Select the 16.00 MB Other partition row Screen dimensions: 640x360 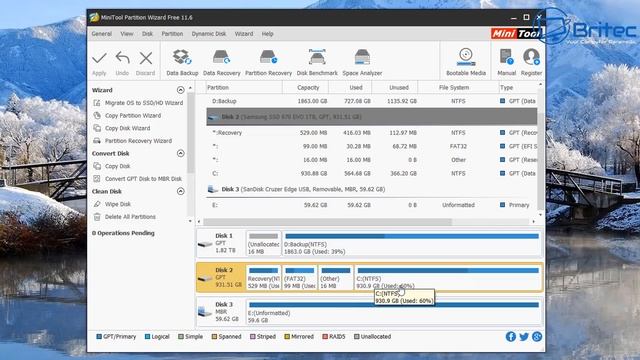click(x=371, y=160)
